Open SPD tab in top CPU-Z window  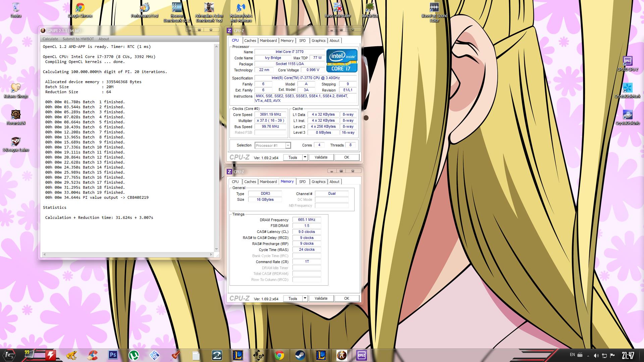pyautogui.click(x=303, y=41)
